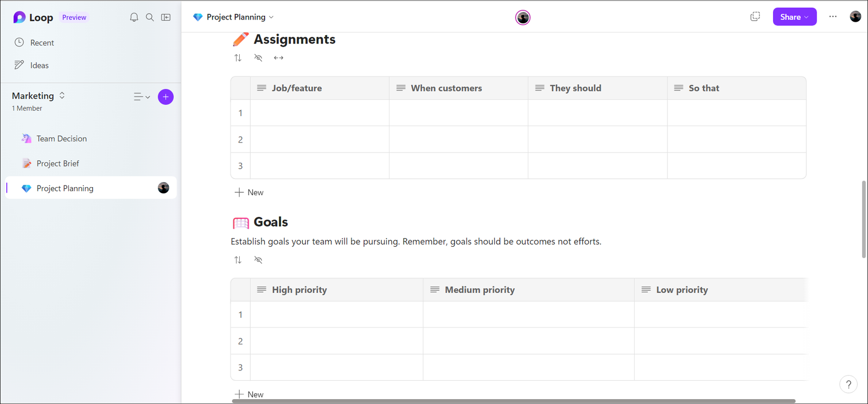Click the sort icon under Assignments

[x=238, y=58]
